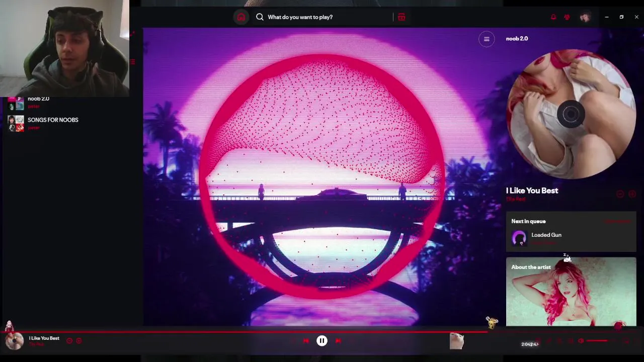Click the minus circle icon in panel
644x362 pixels.
click(x=620, y=194)
